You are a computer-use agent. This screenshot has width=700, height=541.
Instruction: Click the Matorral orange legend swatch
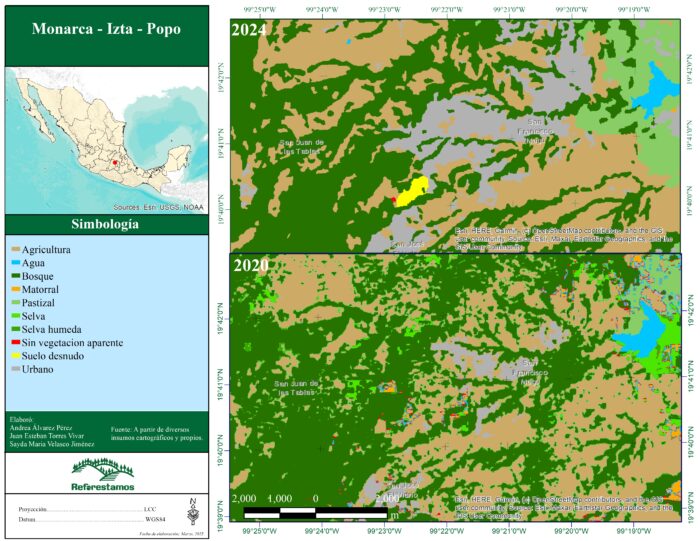click(x=16, y=289)
